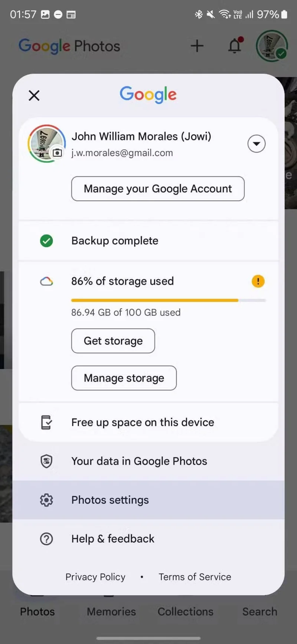Tap the Free up space device icon

click(x=46, y=423)
